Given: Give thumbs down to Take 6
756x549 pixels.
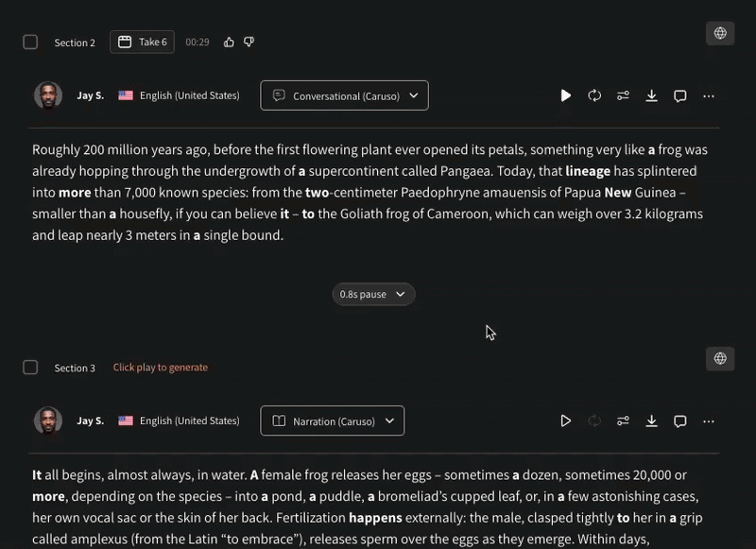Looking at the screenshot, I should click(249, 43).
